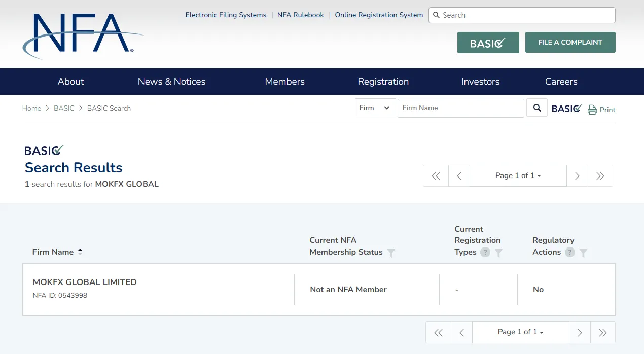Open the Regulatory Actions filter funnel

tap(583, 253)
